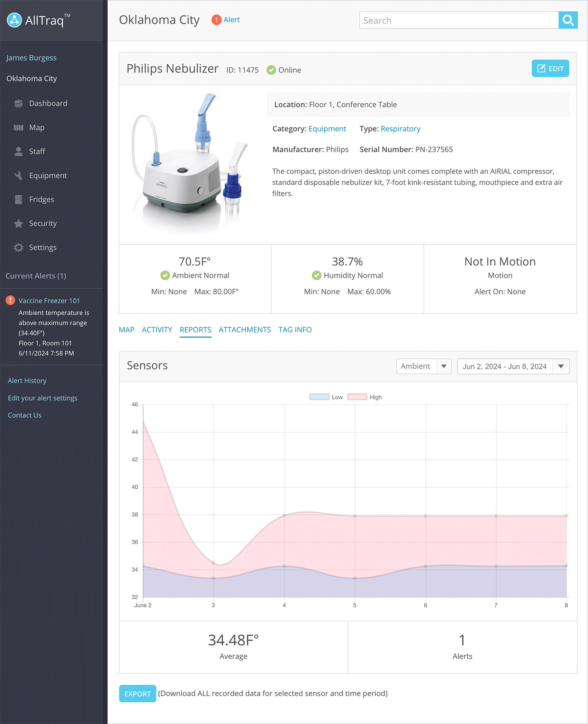
Task: Click the 38.7% humidity reading
Action: pyautogui.click(x=347, y=261)
